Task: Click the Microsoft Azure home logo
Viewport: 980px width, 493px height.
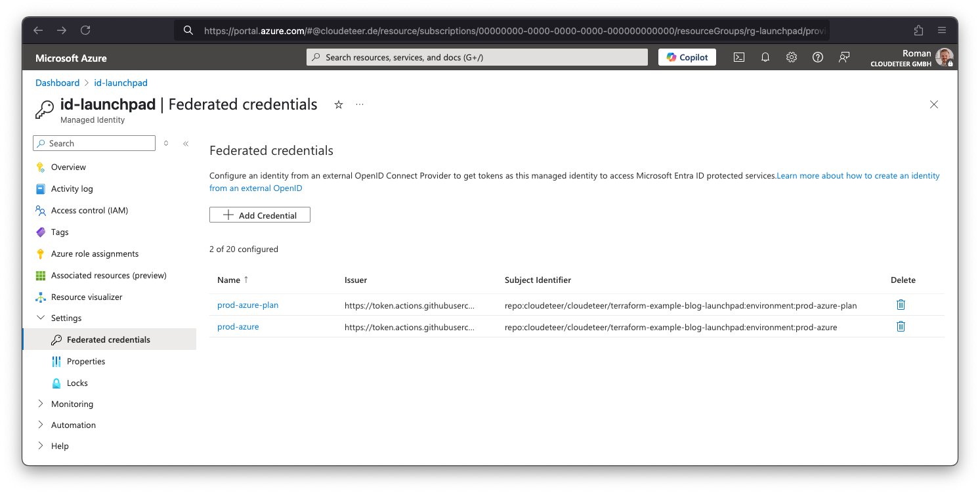Action: (x=71, y=58)
